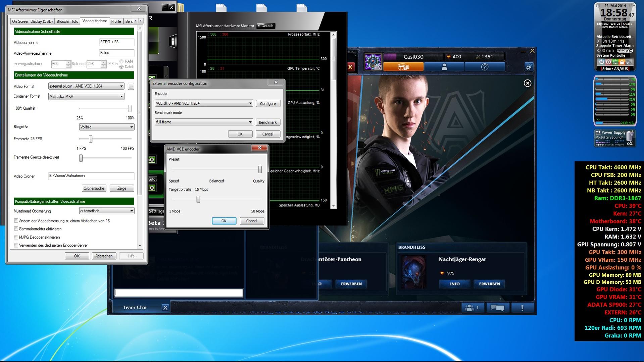Select the Videoaufnahme tab
Image resolution: width=644 pixels, height=362 pixels.
[x=95, y=21]
